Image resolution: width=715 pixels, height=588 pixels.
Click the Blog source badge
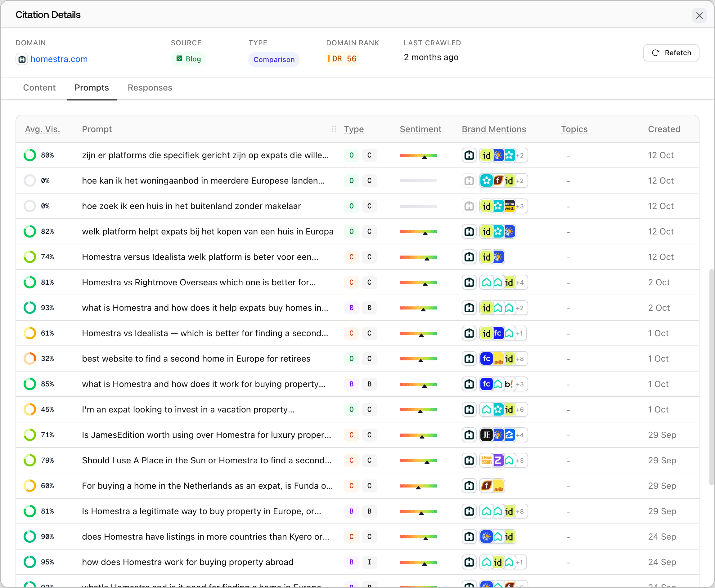click(188, 59)
